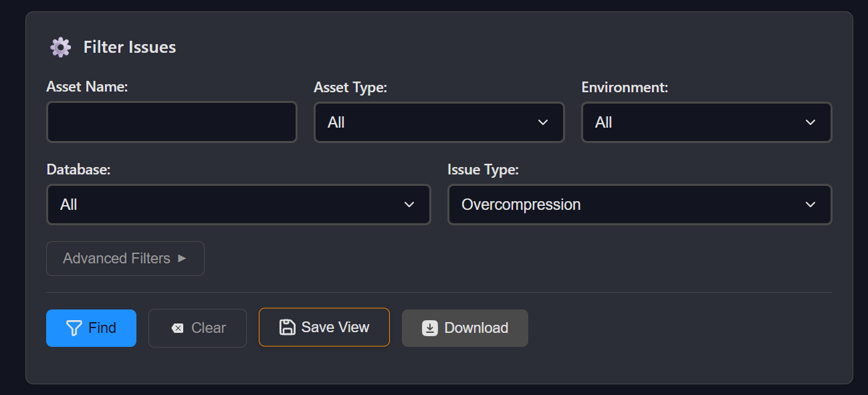Click the floppy disk Save View icon
The height and width of the screenshot is (395, 868).
pyautogui.click(x=288, y=327)
